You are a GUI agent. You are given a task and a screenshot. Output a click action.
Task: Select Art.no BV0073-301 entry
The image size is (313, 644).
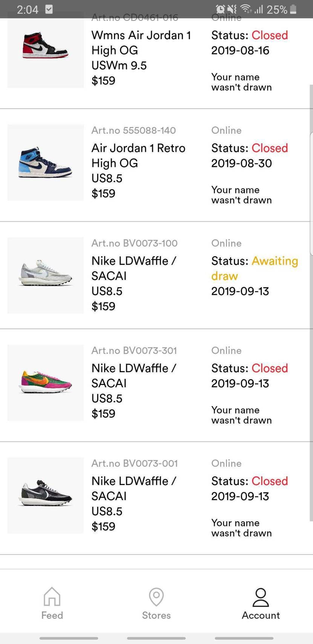(x=134, y=350)
